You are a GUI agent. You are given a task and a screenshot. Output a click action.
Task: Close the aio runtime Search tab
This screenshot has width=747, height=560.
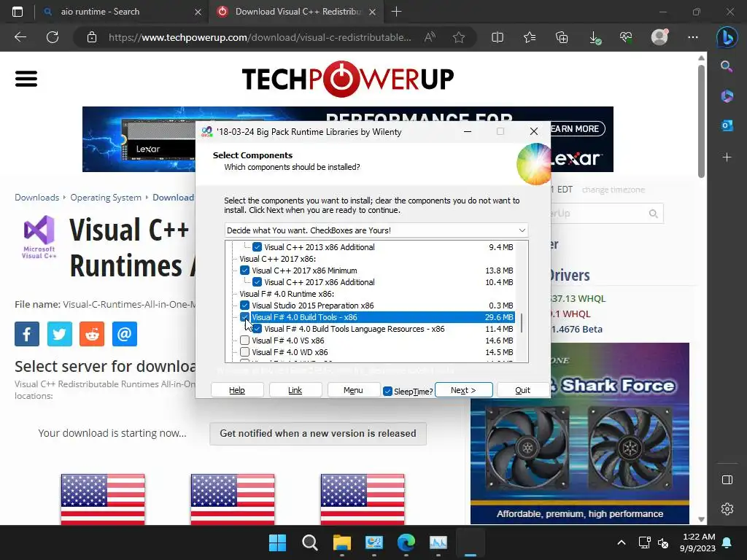198,12
